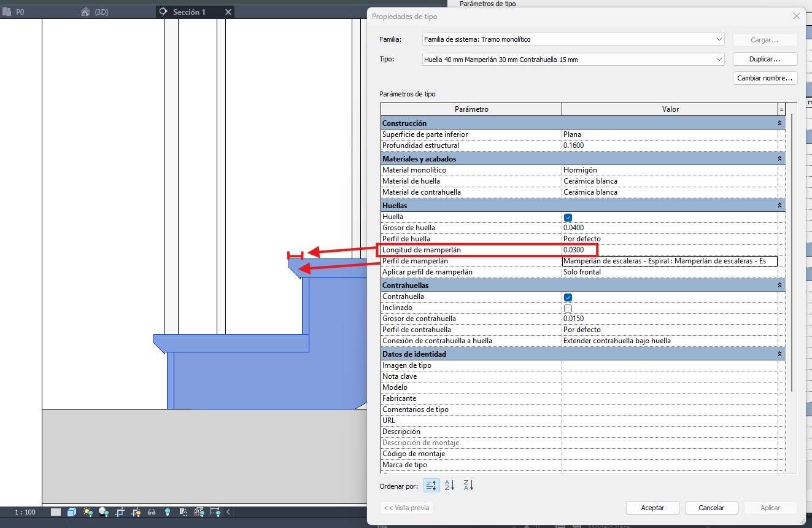
Task: Enable the Inclinado checkbox
Action: (568, 308)
